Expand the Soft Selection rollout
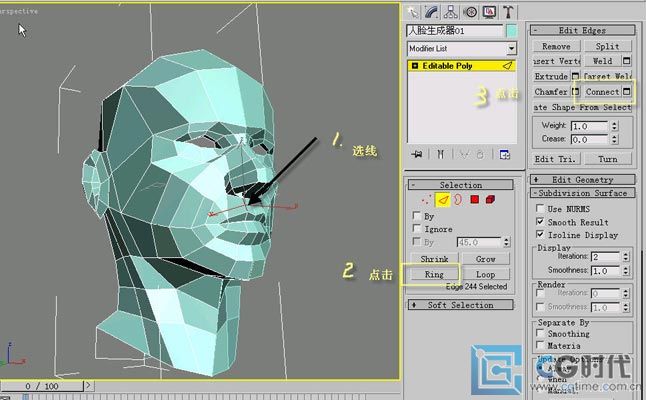This screenshot has width=646, height=400. click(x=461, y=305)
